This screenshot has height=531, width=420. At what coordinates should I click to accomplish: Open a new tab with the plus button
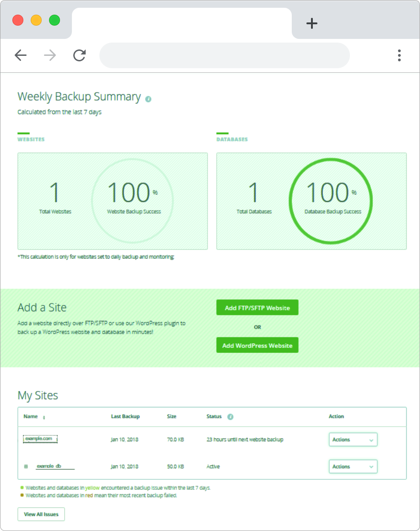point(312,24)
